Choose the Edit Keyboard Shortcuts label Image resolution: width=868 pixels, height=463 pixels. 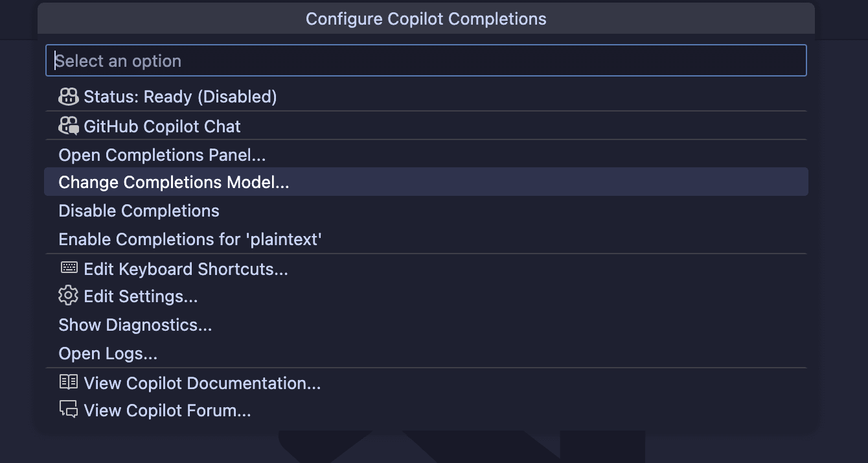point(186,269)
